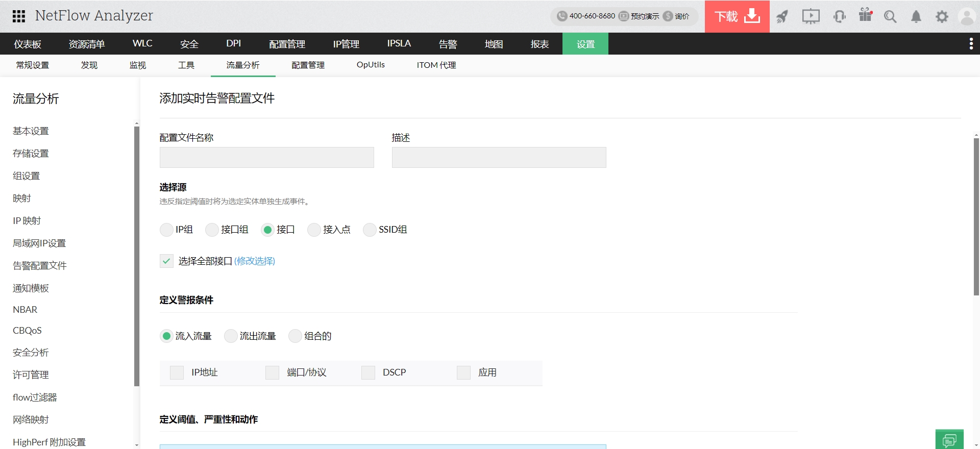Image resolution: width=980 pixels, height=449 pixels.
Task: Click the sidebar vertical scrollbar
Action: (x=136, y=256)
